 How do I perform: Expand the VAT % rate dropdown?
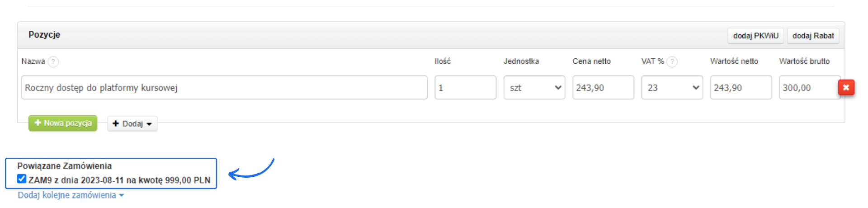click(672, 88)
